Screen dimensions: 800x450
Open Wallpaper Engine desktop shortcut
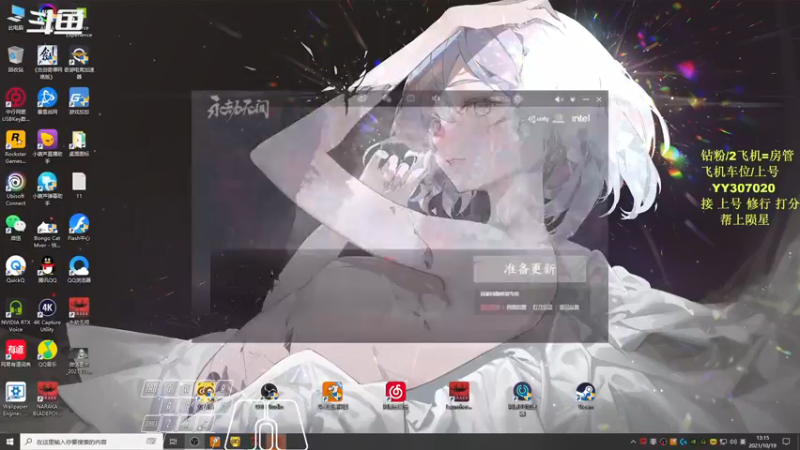pos(15,399)
